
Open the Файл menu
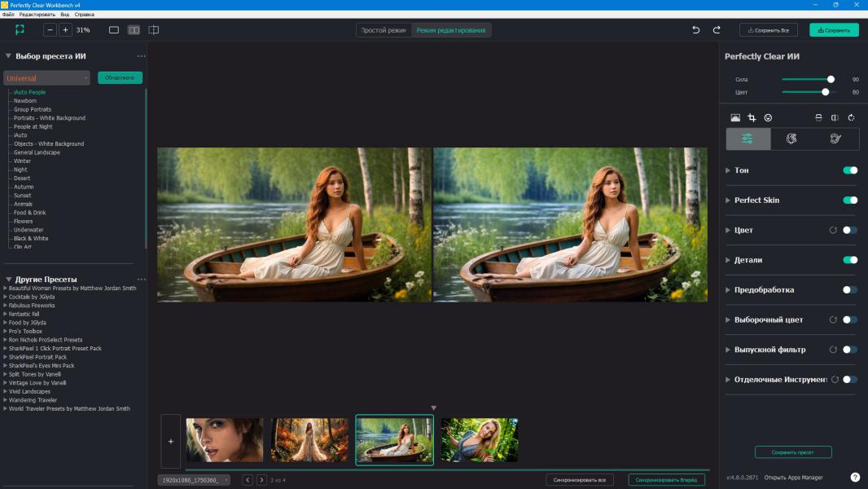click(x=8, y=15)
